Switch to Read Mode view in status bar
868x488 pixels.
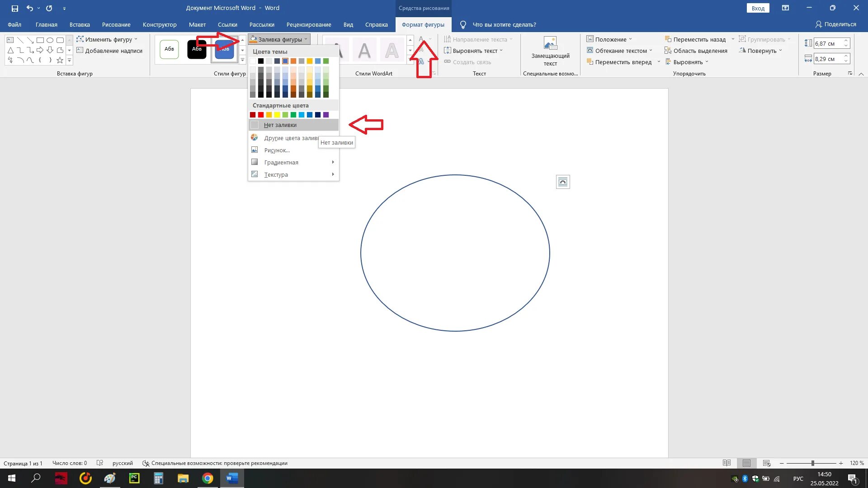tap(726, 463)
